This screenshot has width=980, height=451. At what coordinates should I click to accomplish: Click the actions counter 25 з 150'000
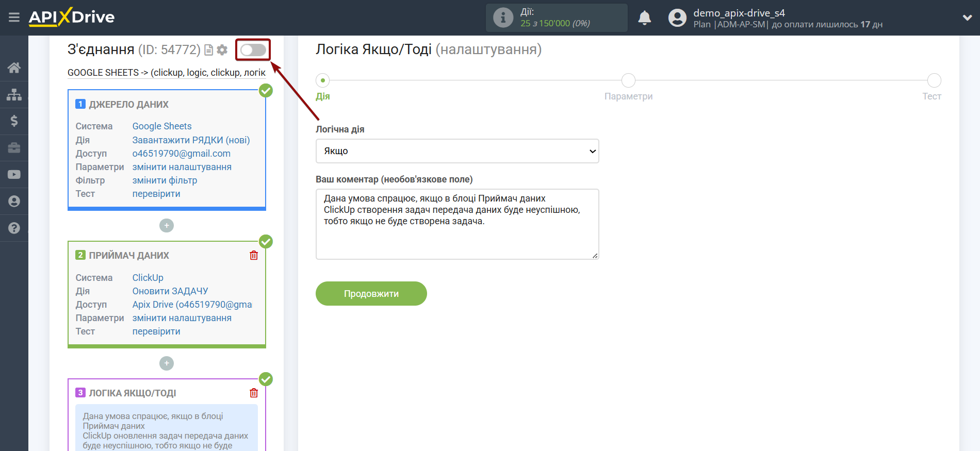(555, 24)
